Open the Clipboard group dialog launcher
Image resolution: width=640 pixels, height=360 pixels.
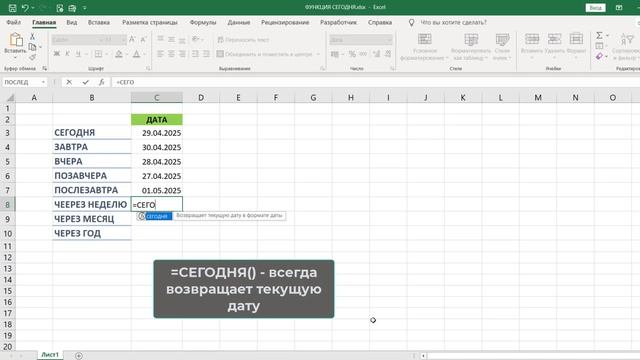(x=44, y=69)
